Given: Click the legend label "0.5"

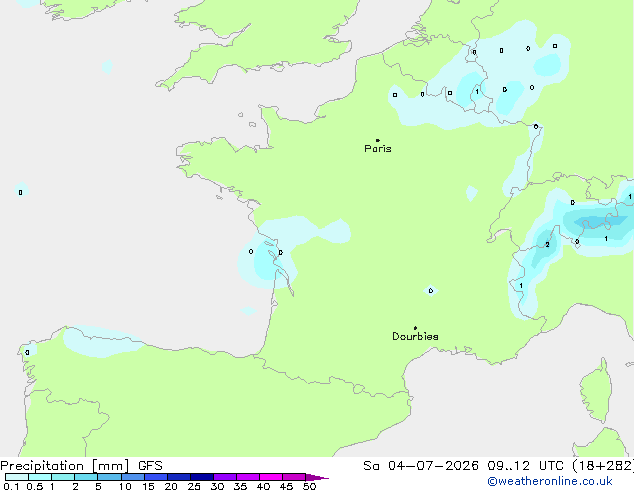Looking at the screenshot, I should [x=35, y=486].
